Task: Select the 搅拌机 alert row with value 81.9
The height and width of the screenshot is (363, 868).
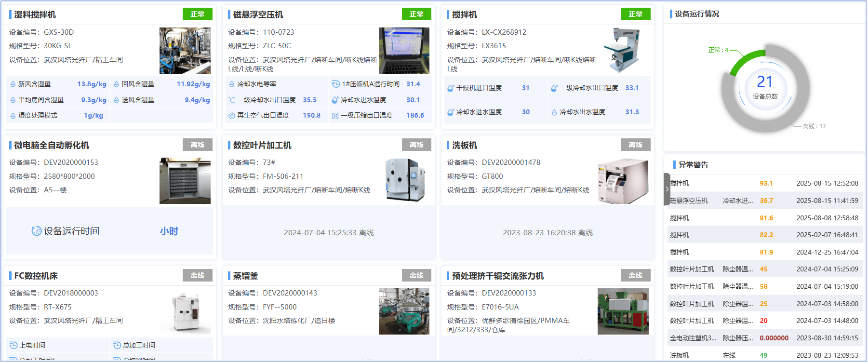Action: click(765, 252)
